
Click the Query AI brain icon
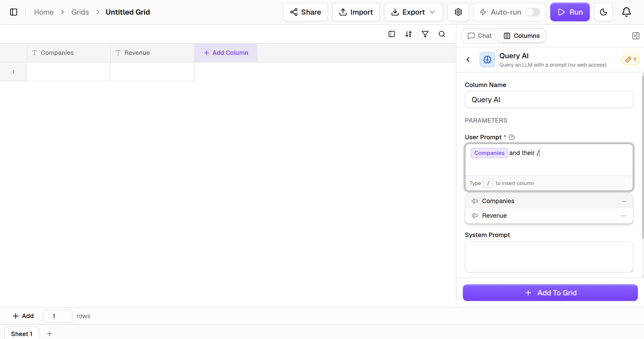click(487, 60)
